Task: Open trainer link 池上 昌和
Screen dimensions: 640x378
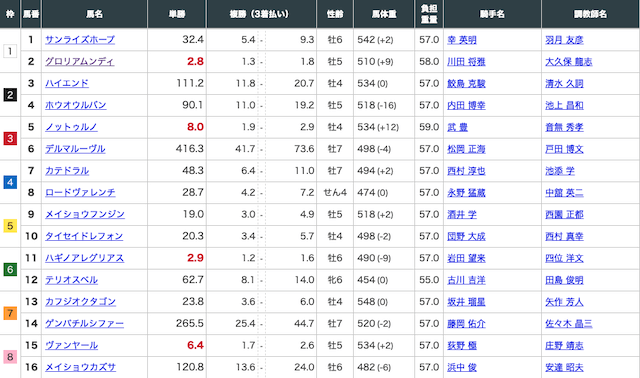Action: [564, 105]
